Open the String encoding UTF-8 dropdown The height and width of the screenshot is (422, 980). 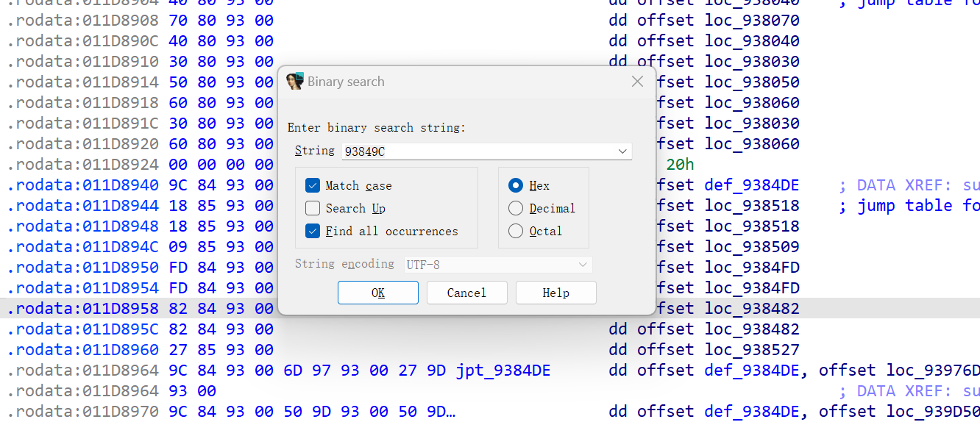[498, 264]
